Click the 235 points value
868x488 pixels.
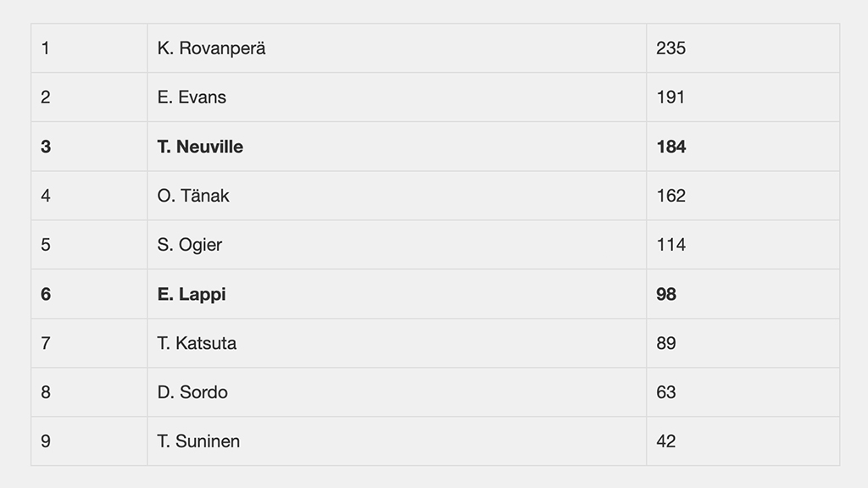(671, 48)
